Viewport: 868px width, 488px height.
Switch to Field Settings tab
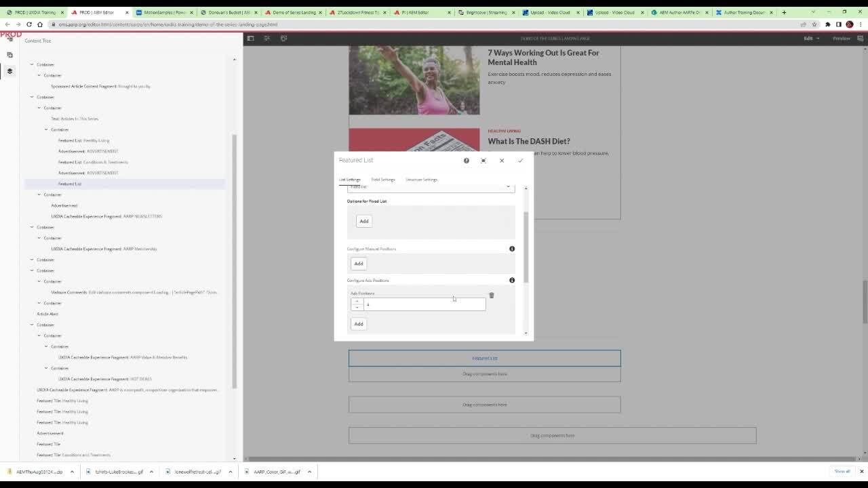383,180
